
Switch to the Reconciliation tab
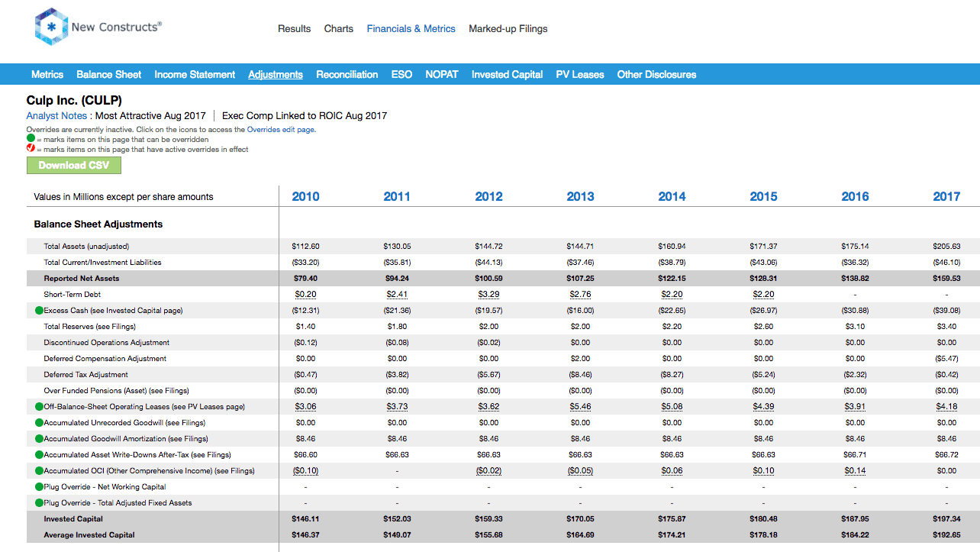(347, 74)
